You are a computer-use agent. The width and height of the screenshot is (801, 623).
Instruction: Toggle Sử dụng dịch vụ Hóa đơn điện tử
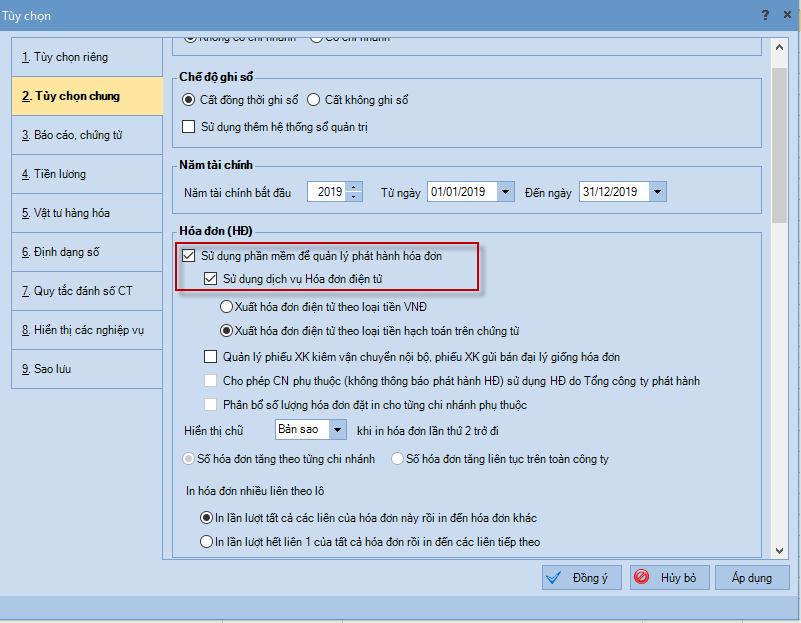coord(210,278)
